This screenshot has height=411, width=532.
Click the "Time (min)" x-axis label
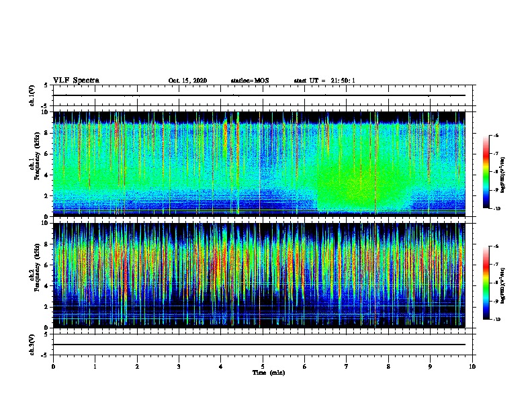click(x=269, y=373)
